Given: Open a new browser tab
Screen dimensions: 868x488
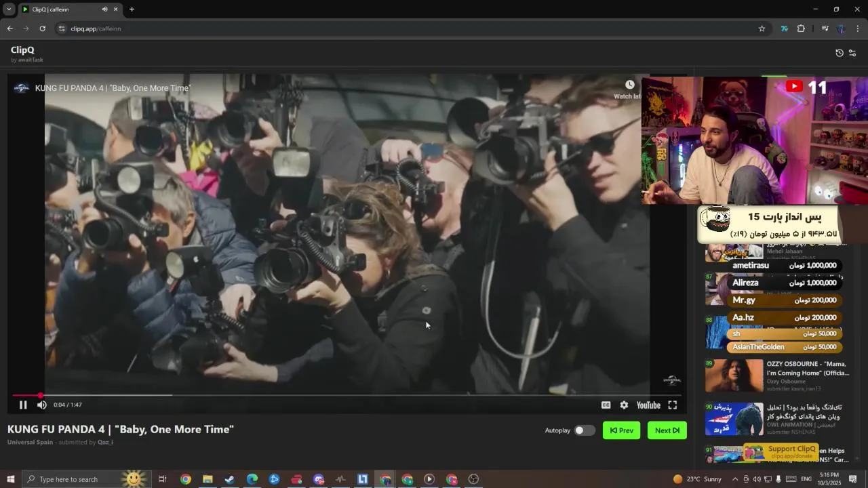Looking at the screenshot, I should point(132,9).
